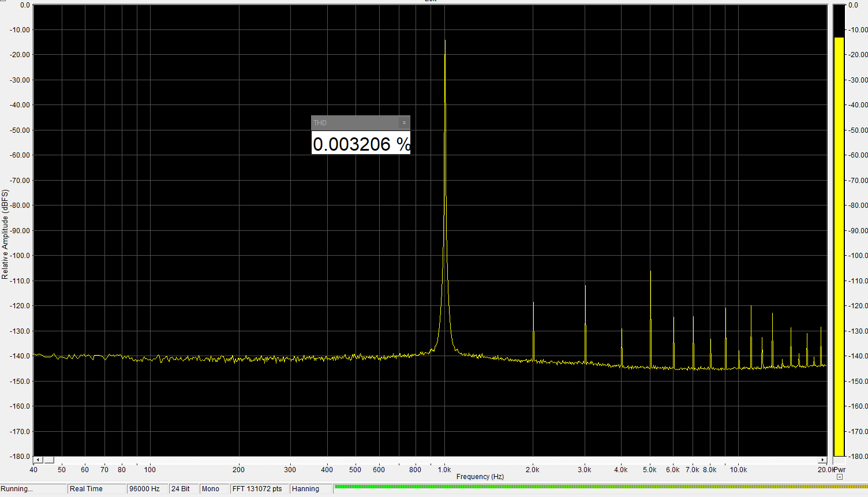Screen dimensions: 868x497
Task: Click the 100 frequency axis label
Action: [x=150, y=470]
